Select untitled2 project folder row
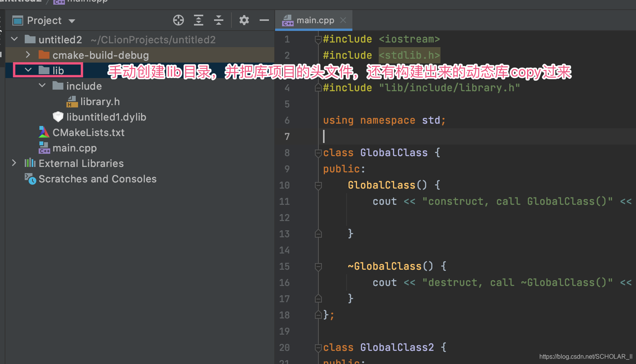 (140, 39)
